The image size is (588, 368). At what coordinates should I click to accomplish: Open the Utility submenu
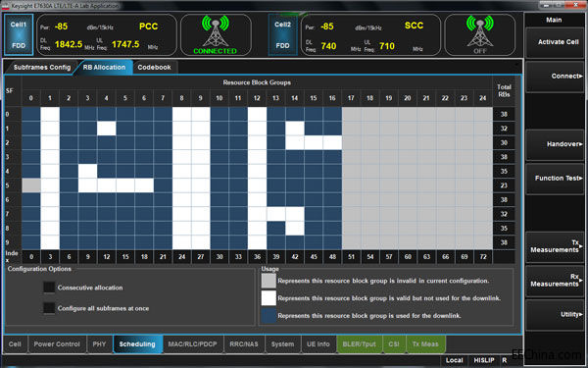tap(555, 314)
